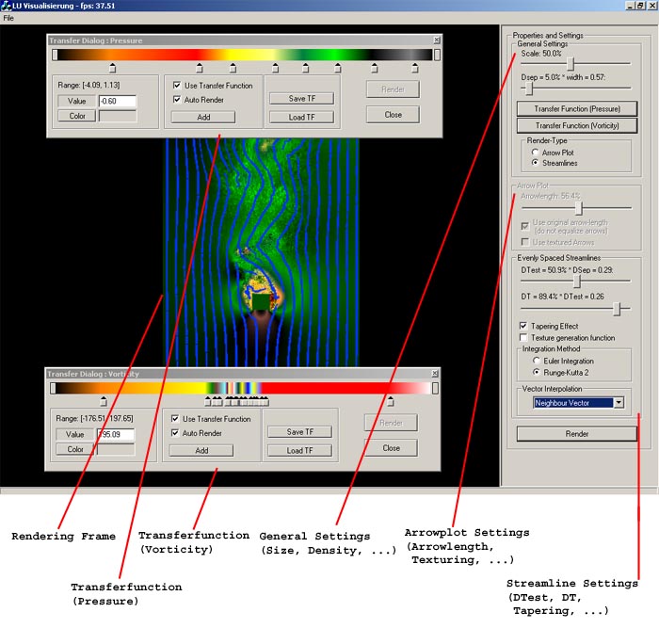Click Load TF in Vorticity dialog

[299, 450]
